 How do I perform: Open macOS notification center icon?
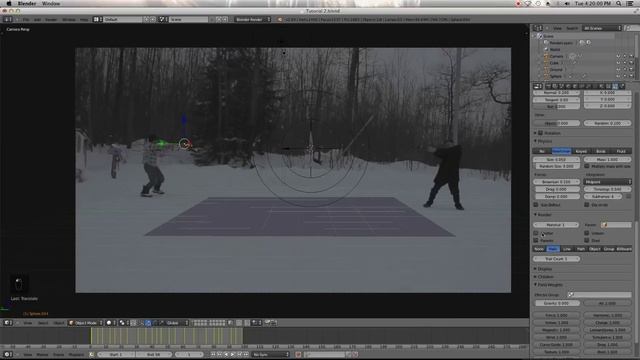(630, 3)
